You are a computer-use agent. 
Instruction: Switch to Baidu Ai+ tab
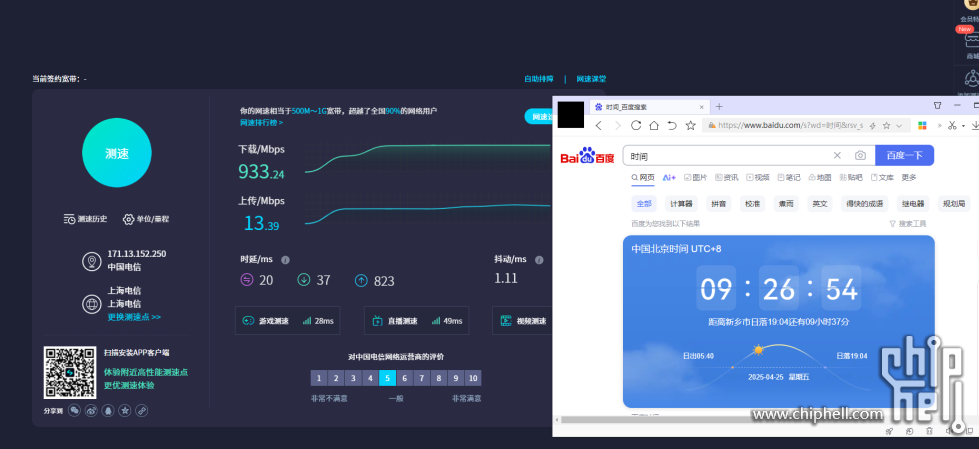coord(669,177)
